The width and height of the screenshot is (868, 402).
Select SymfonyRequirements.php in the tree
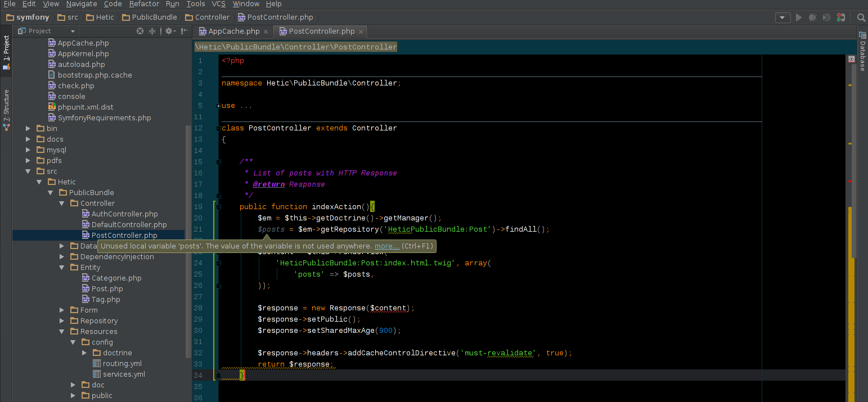tap(104, 118)
